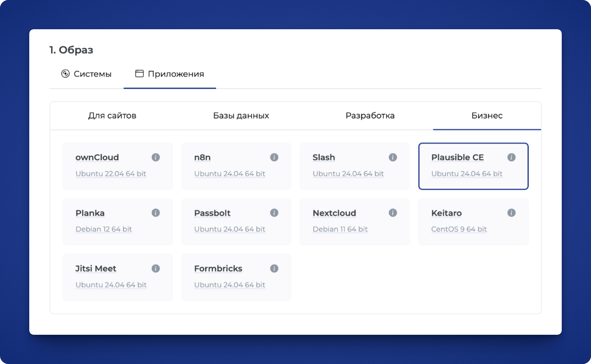Choose the Formbricks app name
Screen dimensions: 591x364
pyautogui.click(x=218, y=269)
